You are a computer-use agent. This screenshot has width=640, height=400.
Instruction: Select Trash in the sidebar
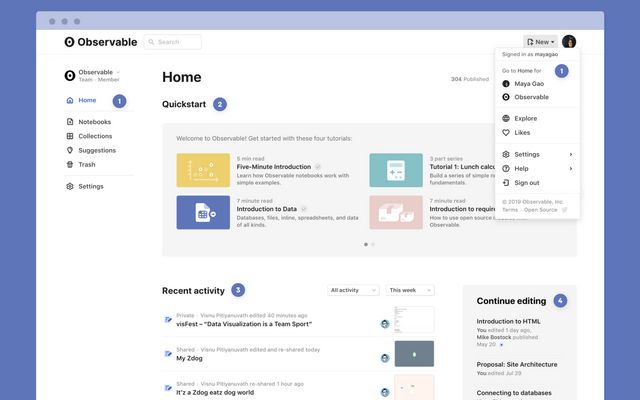87,164
